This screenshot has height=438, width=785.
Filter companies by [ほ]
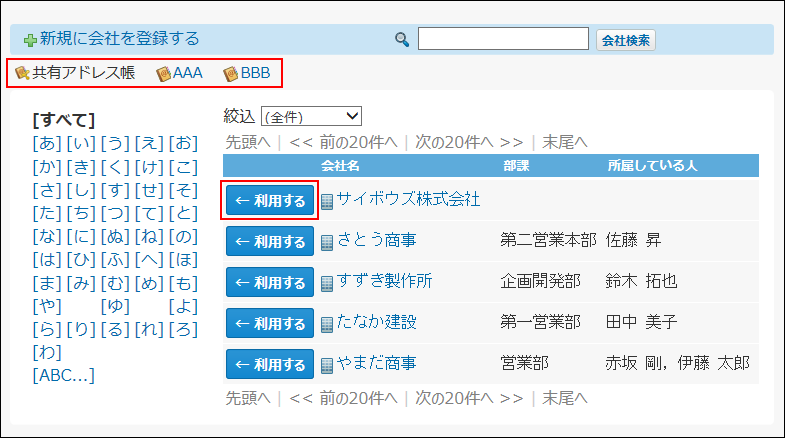[x=183, y=260]
